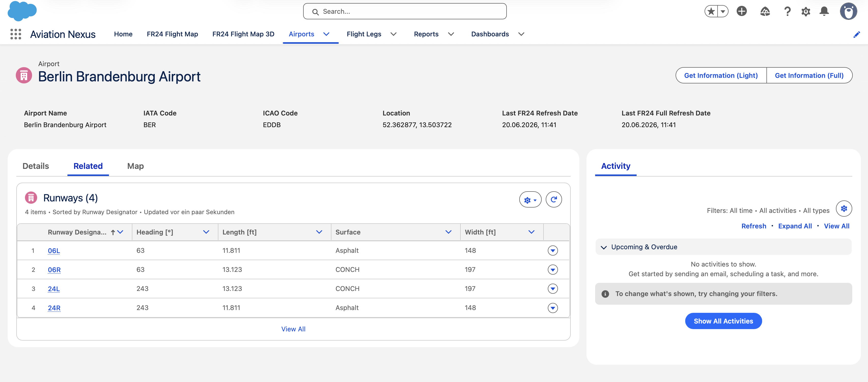Open Flight Legs tab dropdown chevron
868x382 pixels.
tap(393, 34)
